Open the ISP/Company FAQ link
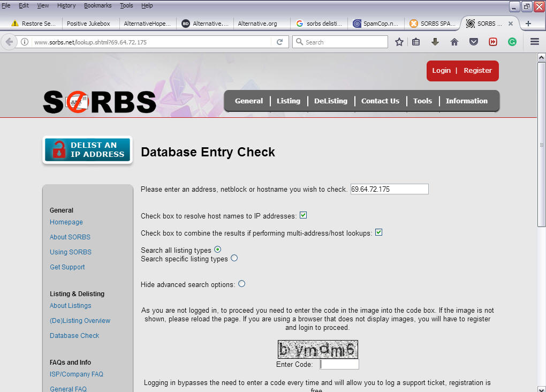Viewport: 546px width, 392px height. tap(76, 374)
